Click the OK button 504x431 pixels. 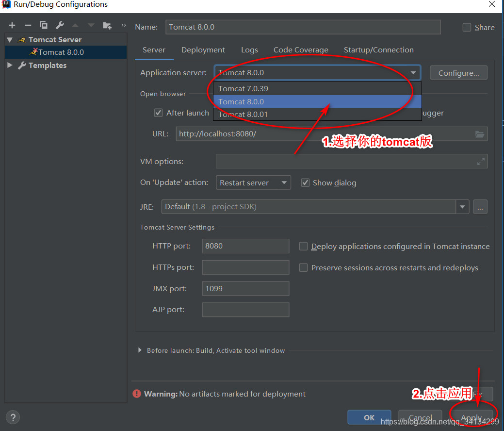(369, 417)
